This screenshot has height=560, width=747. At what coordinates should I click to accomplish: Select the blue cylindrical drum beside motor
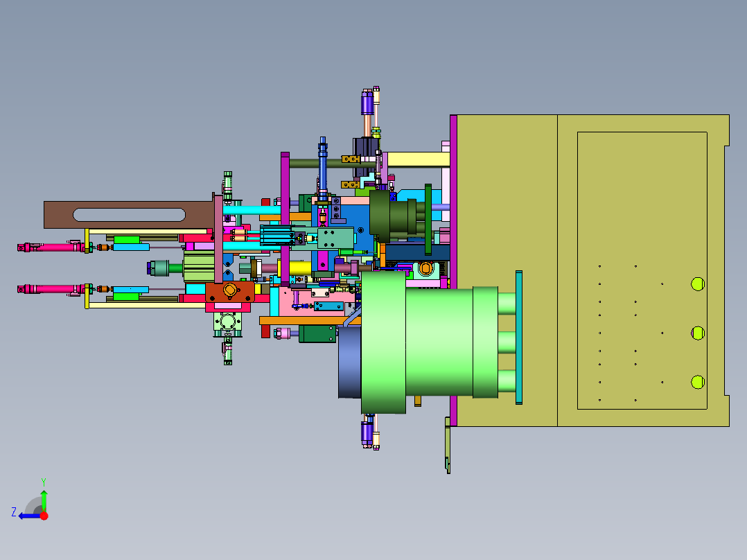point(350,362)
